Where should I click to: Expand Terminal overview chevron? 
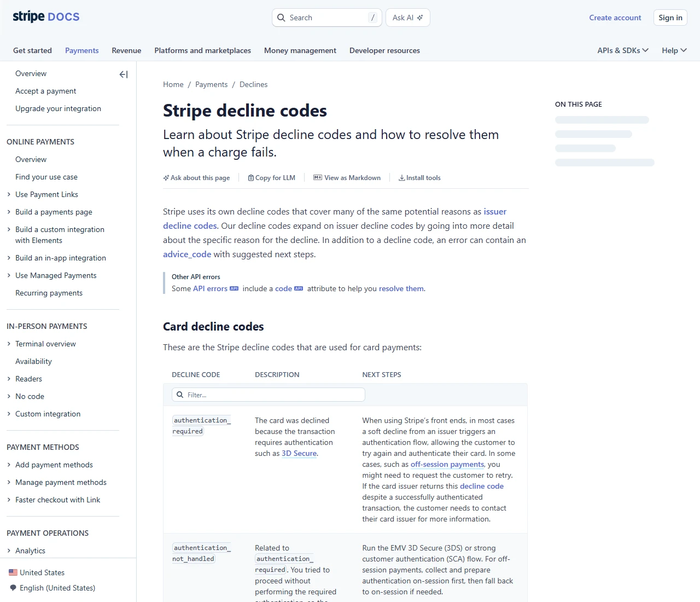[x=9, y=344]
